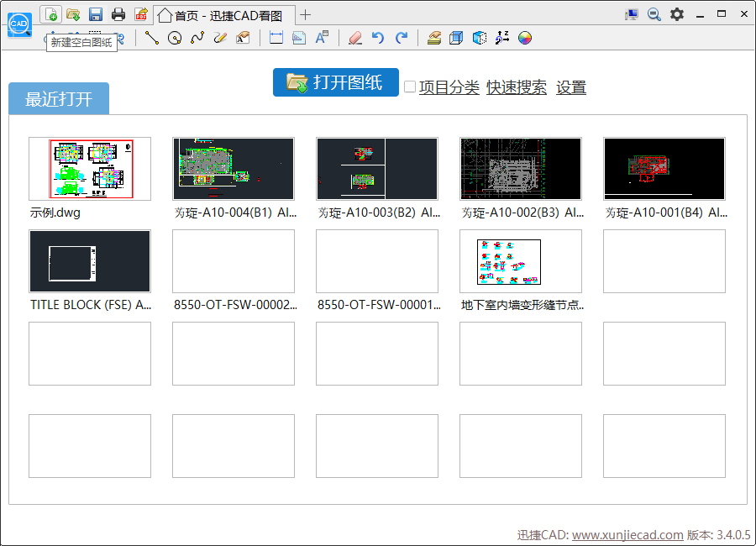Click the 3D cube model icon
The width and height of the screenshot is (756, 546).
pyautogui.click(x=480, y=38)
